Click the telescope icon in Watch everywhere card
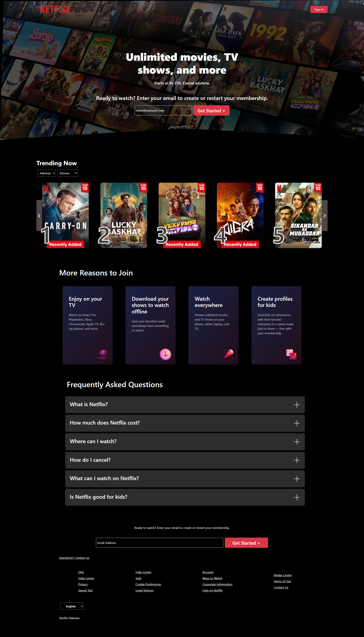Screen dimensions: 364x637 coord(228,354)
